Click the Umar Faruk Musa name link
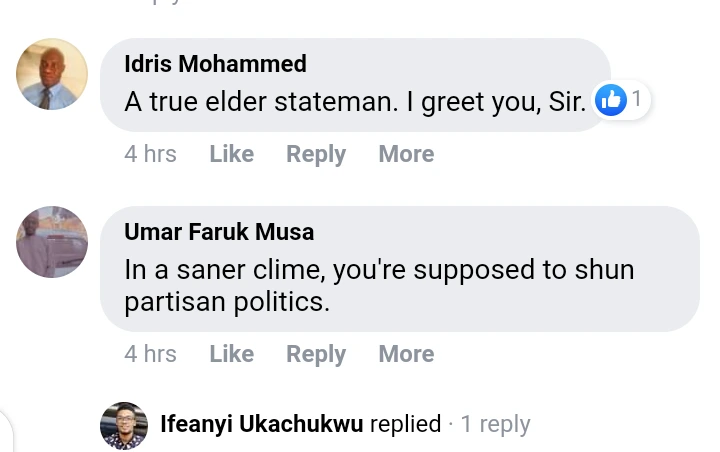The height and width of the screenshot is (452, 720). [x=219, y=232]
